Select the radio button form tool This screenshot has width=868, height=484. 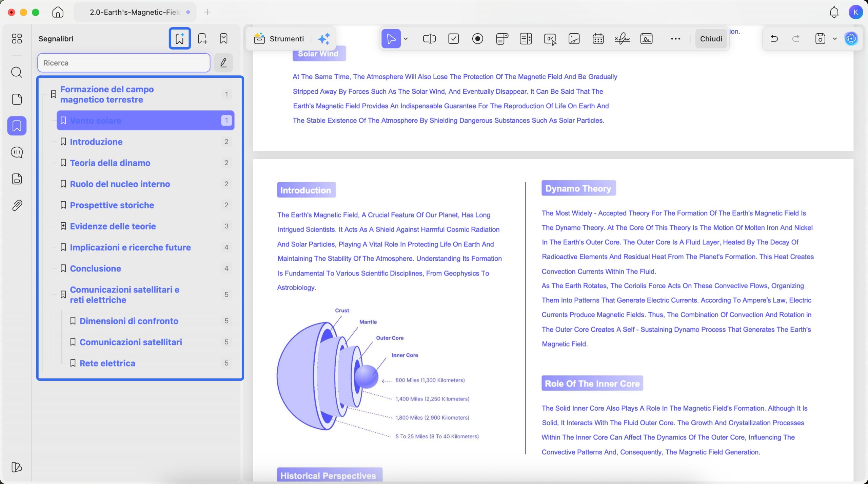tap(477, 39)
